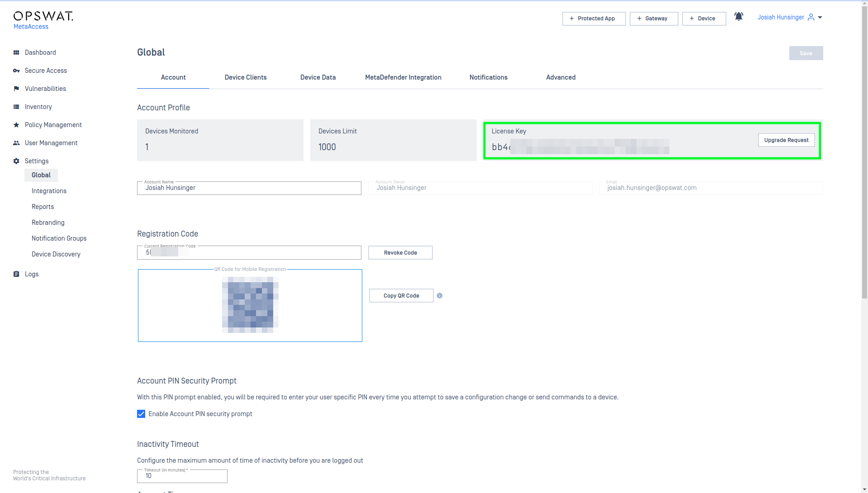The image size is (868, 493).
Task: Open Rebranding settings
Action: click(x=48, y=223)
